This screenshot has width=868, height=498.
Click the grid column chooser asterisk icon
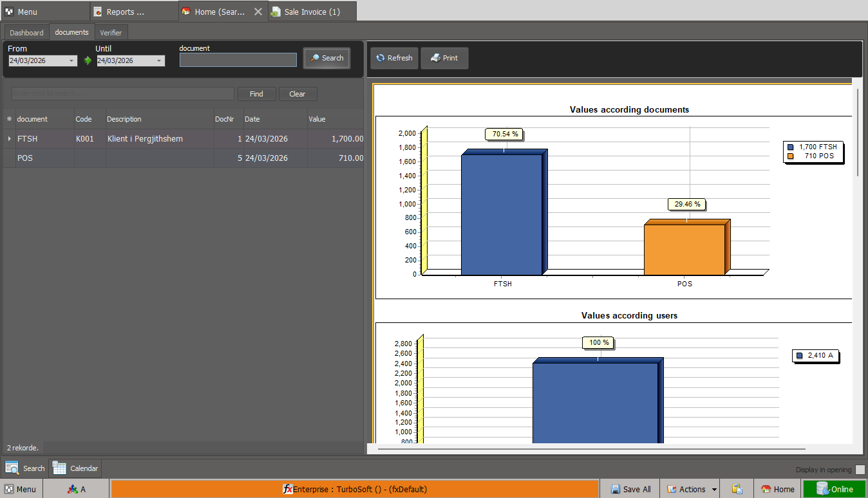point(9,119)
